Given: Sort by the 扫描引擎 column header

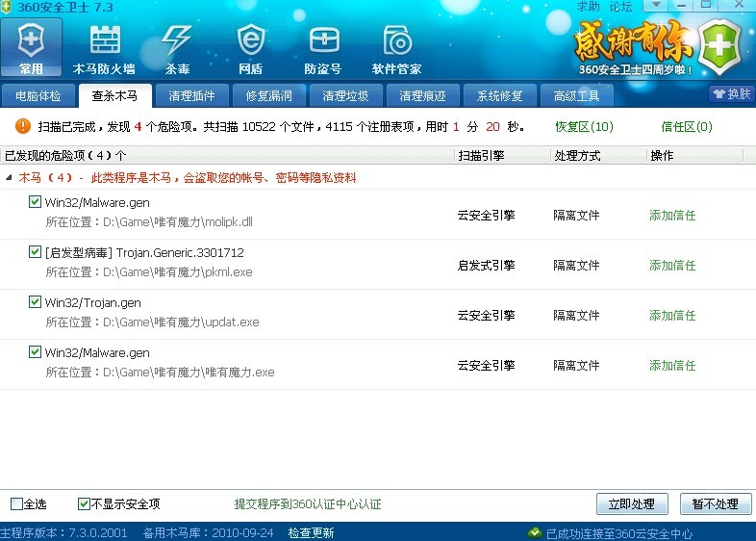Looking at the screenshot, I should [x=481, y=155].
